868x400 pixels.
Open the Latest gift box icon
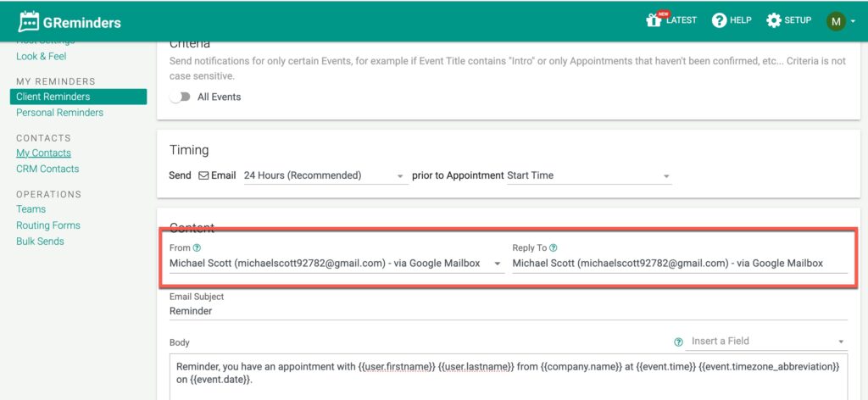[x=654, y=20]
